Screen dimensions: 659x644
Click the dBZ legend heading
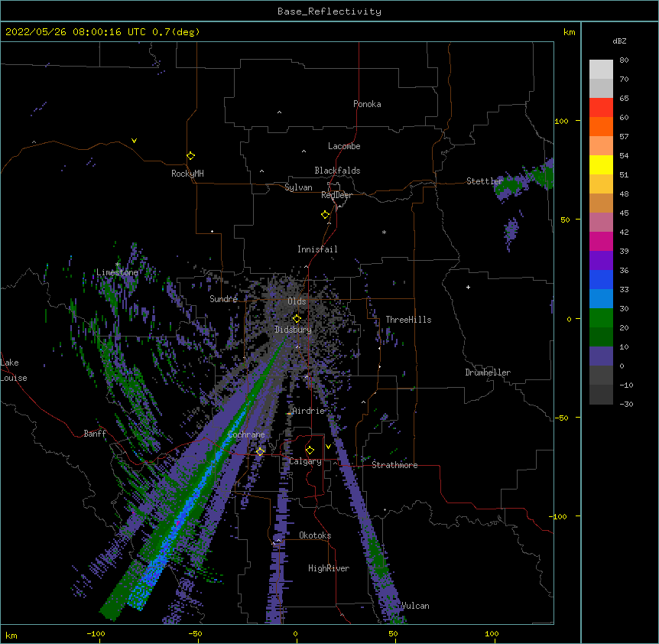[619, 41]
